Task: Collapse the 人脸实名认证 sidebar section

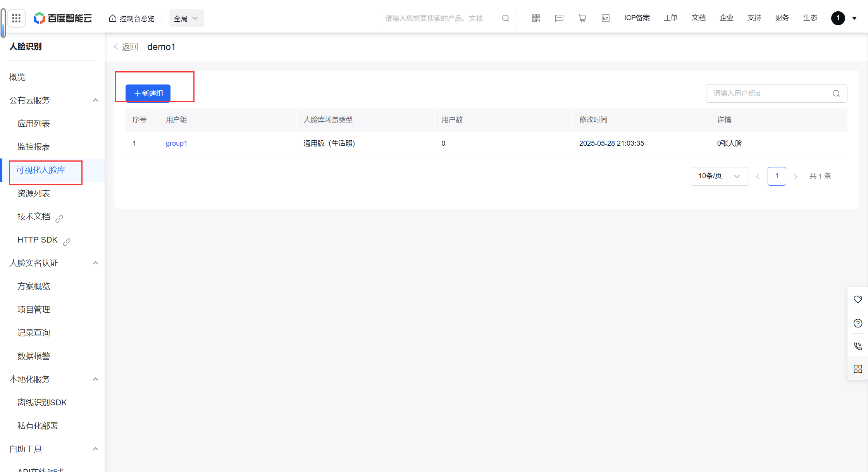Action: click(x=95, y=263)
